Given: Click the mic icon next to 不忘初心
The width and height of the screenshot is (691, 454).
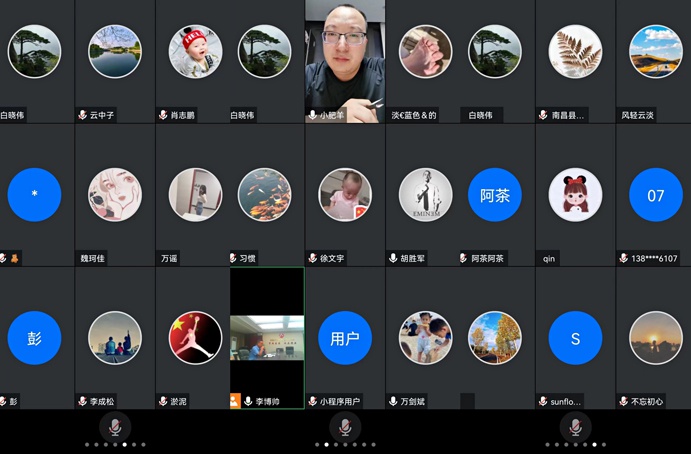Looking at the screenshot, I should click(x=623, y=401).
